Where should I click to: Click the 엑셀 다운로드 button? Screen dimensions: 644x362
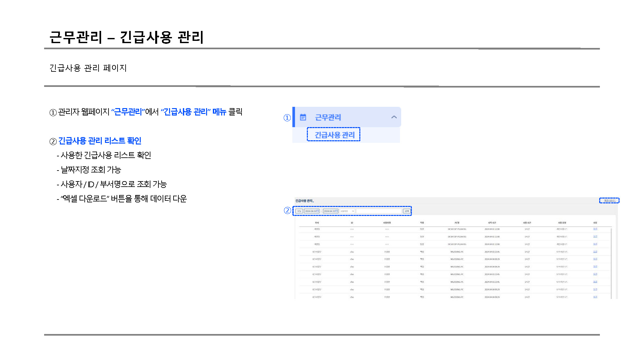[x=609, y=200]
